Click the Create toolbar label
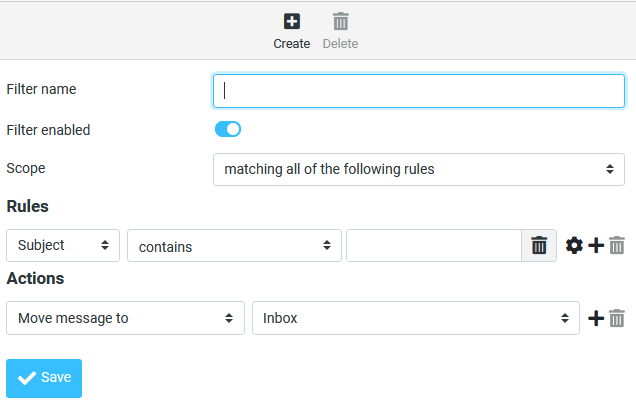 click(292, 44)
